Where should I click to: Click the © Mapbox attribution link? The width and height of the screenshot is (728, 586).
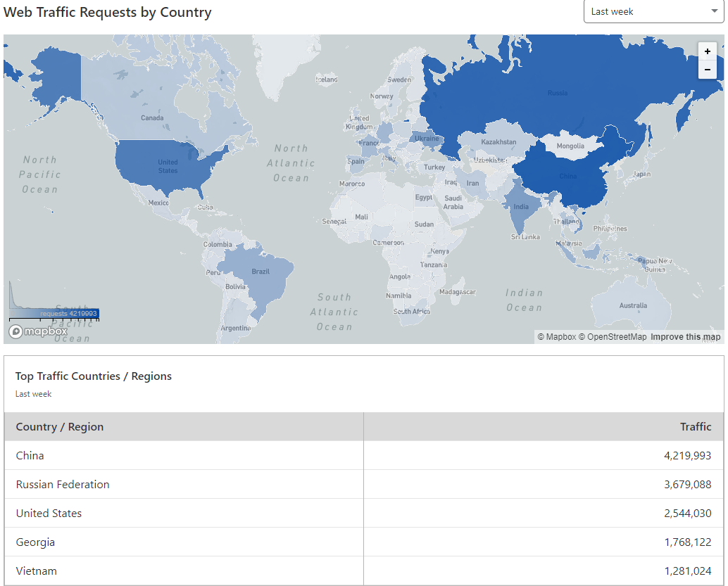556,337
